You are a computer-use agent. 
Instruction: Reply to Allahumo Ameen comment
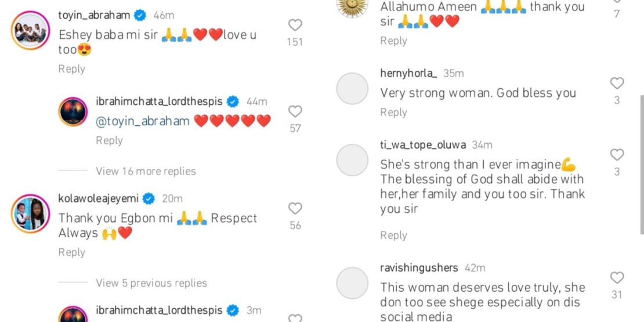tap(393, 41)
